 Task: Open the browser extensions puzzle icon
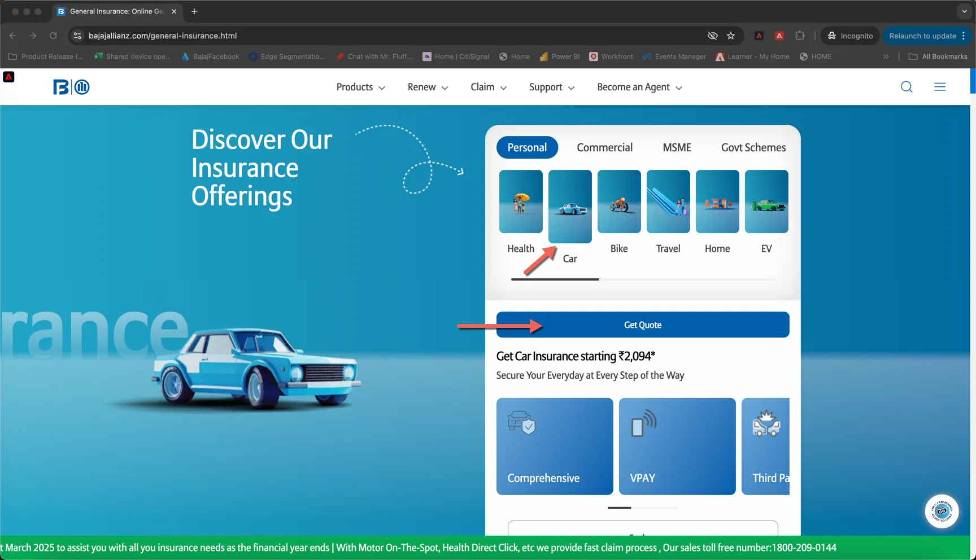coord(800,36)
